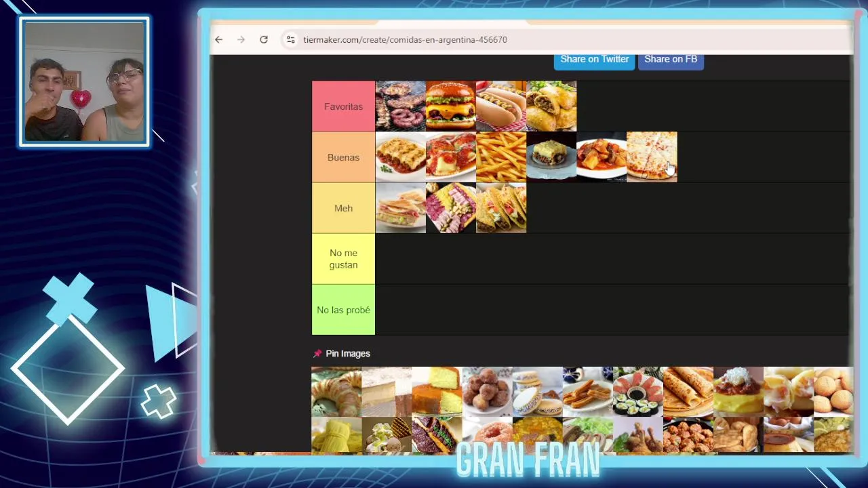The width and height of the screenshot is (868, 488).
Task: Click the webcam overlay of two people
Action: [x=85, y=82]
